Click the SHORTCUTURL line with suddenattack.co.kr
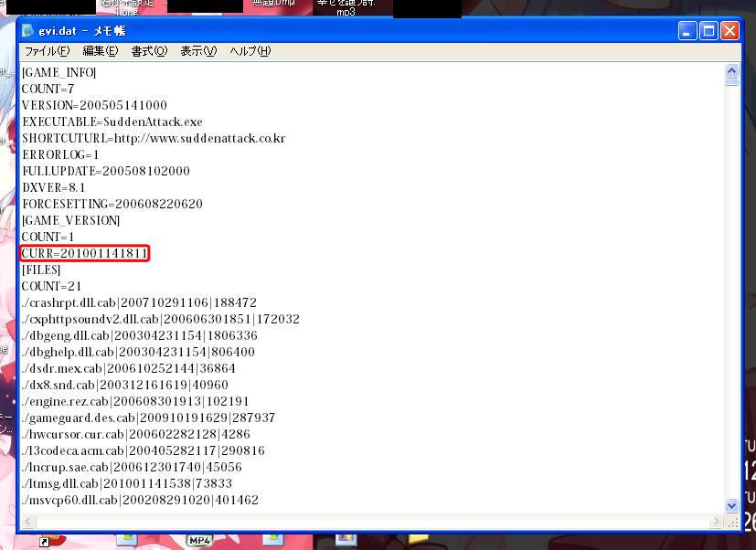Screen dimensions: 756x550 click(154, 138)
